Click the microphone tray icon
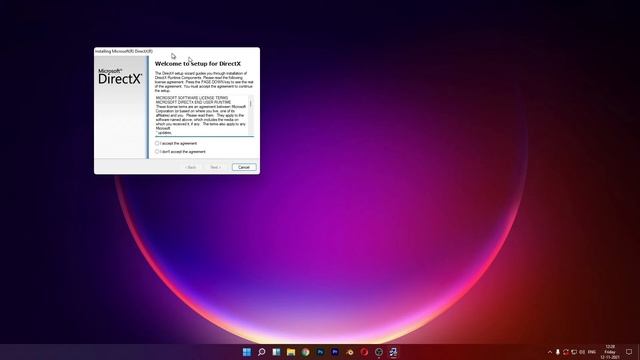 [x=558, y=352]
